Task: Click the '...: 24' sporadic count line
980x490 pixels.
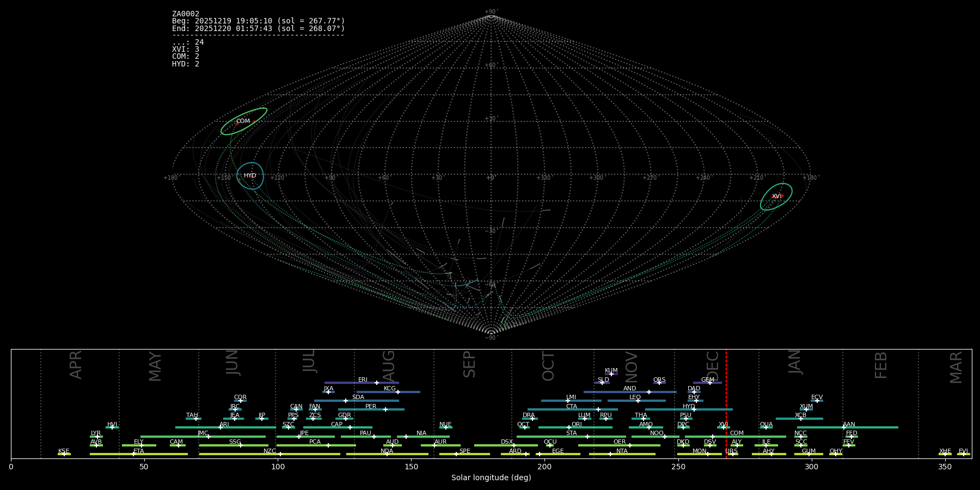Action: click(188, 42)
